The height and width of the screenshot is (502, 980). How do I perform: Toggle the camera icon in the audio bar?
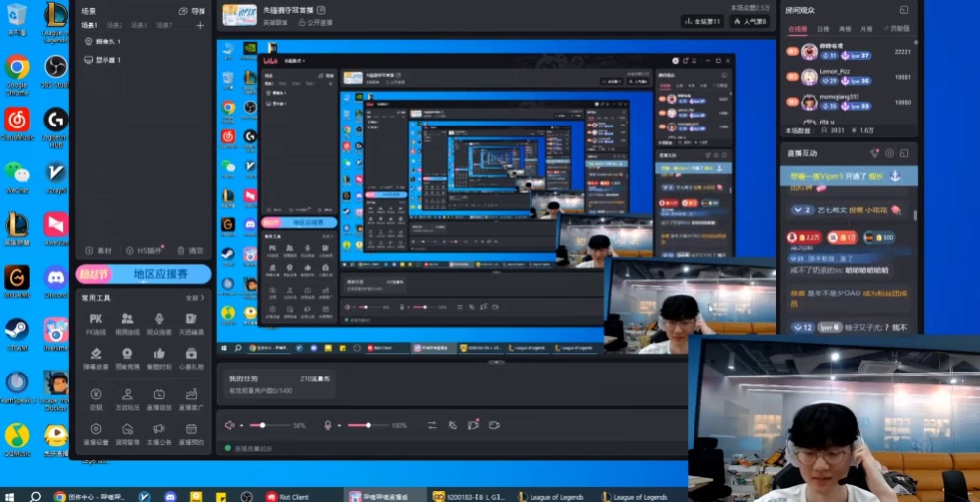click(x=494, y=425)
